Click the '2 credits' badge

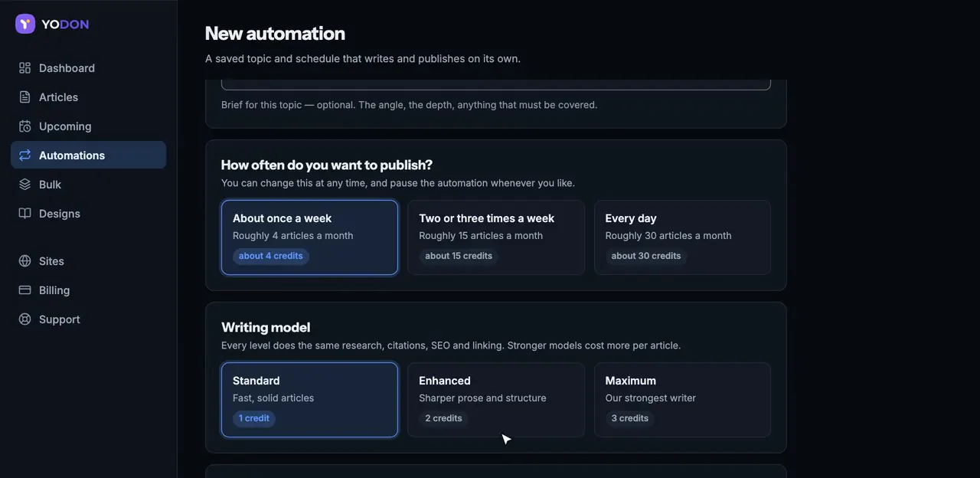(x=443, y=418)
